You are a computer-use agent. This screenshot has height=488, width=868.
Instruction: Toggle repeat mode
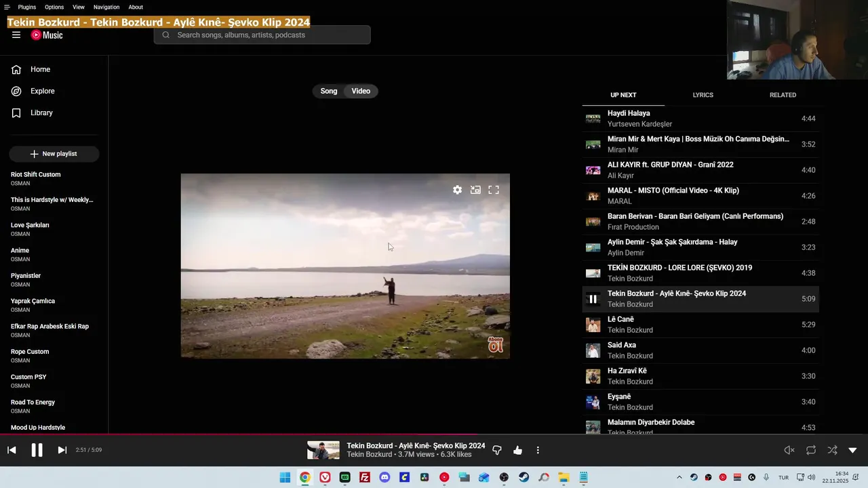pyautogui.click(x=811, y=450)
